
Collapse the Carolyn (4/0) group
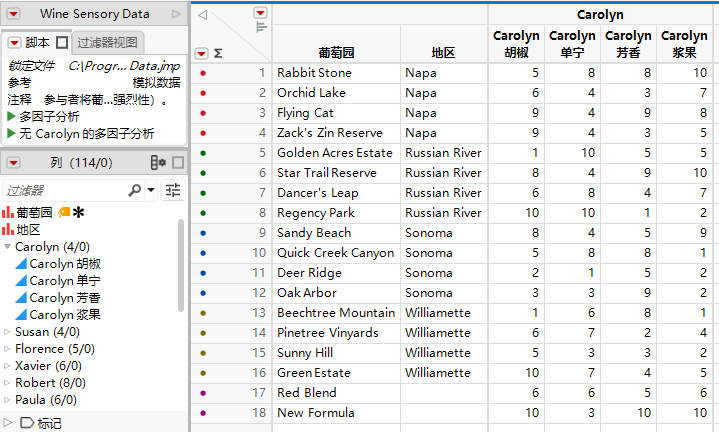pos(7,247)
